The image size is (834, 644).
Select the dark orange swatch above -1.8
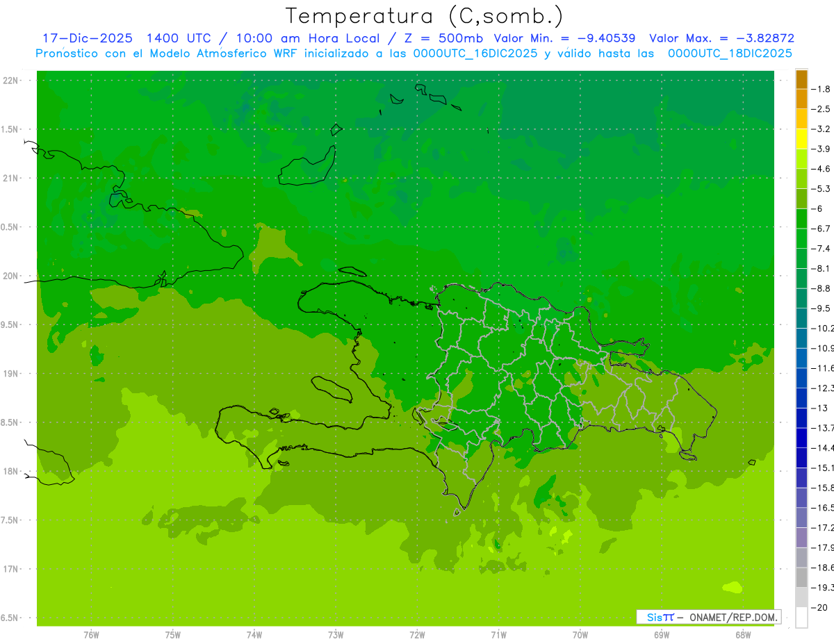tap(801, 79)
